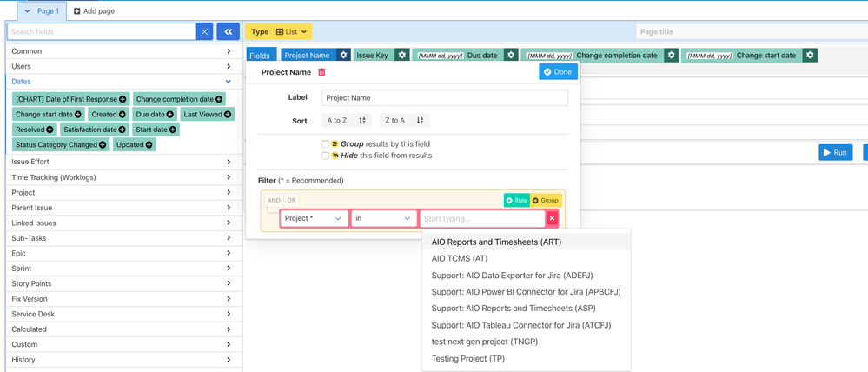Expand the Calculated section
The image size is (868, 372).
(x=124, y=329)
